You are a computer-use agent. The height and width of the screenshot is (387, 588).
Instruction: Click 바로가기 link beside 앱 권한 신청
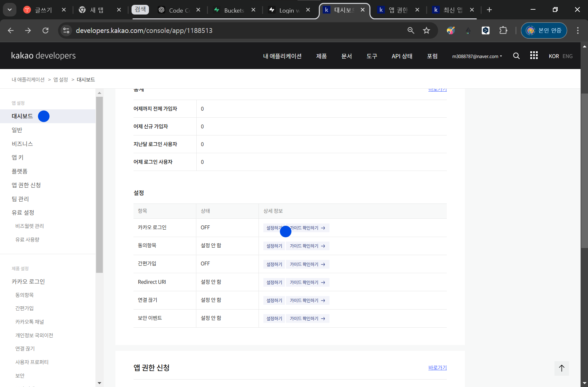[437, 368]
